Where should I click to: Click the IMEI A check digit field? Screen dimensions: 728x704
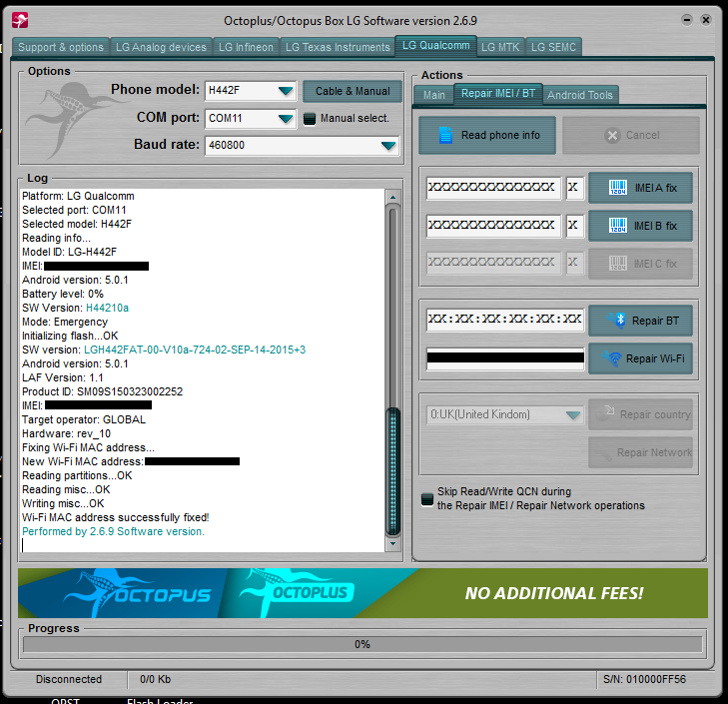(575, 188)
